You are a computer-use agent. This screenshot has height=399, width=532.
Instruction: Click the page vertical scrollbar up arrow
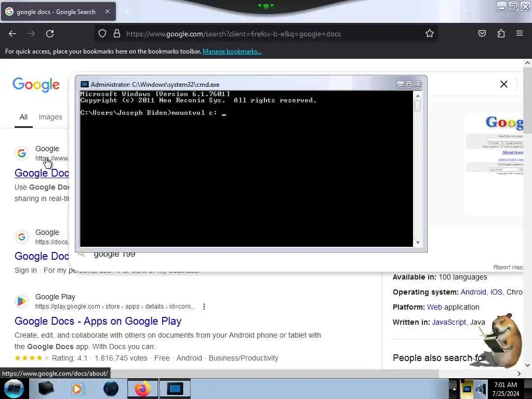click(x=527, y=63)
